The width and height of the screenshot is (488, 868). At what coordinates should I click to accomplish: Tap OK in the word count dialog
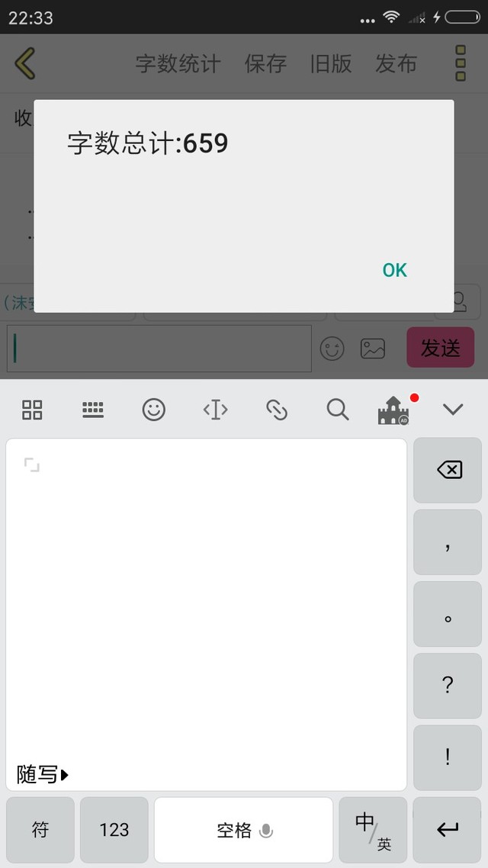[x=394, y=270]
